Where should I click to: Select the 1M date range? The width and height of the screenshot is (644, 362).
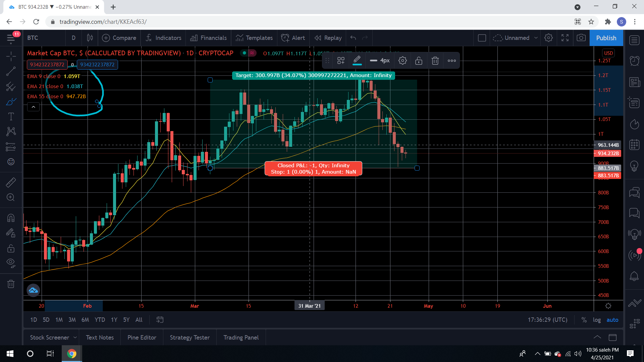pos(59,320)
